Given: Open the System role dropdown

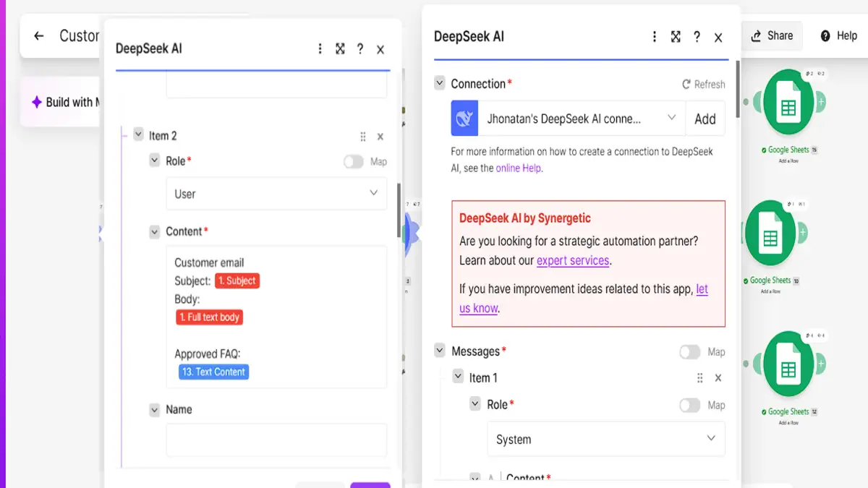Looking at the screenshot, I should point(606,439).
